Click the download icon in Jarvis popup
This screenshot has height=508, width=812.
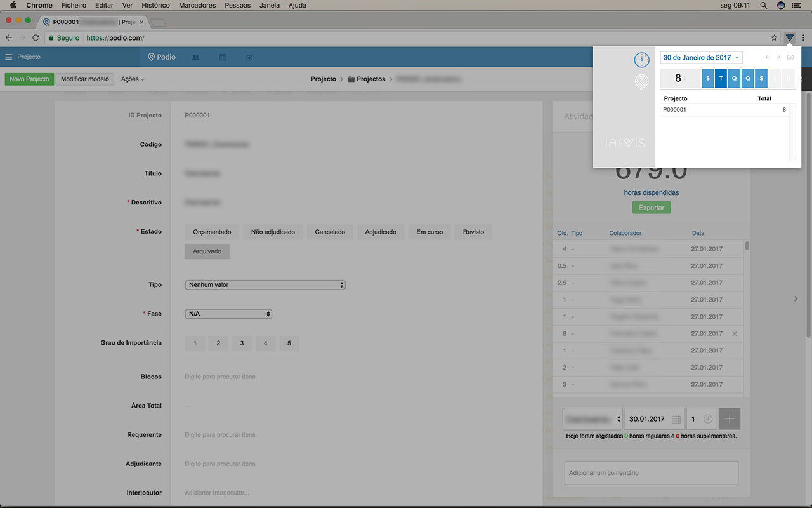tap(790, 57)
